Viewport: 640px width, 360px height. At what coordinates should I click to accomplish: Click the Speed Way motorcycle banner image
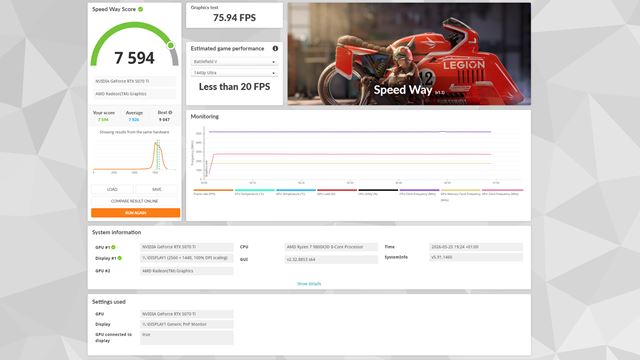coord(409,54)
